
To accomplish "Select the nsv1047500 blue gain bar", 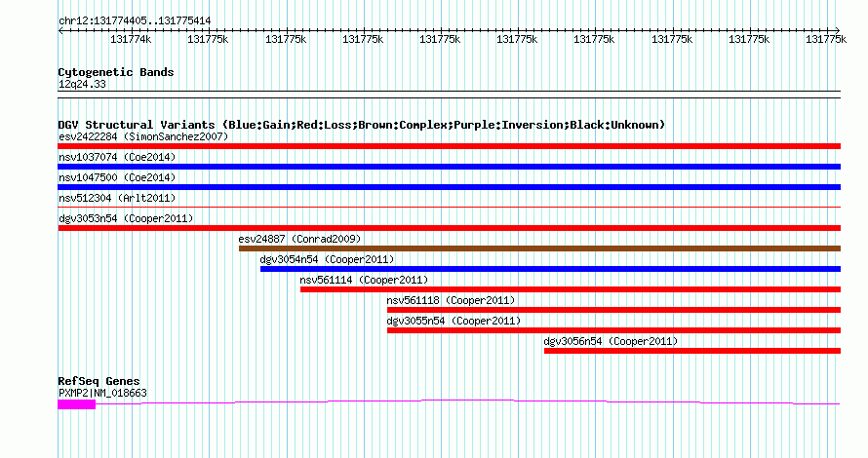I will pyautogui.click(x=449, y=187).
